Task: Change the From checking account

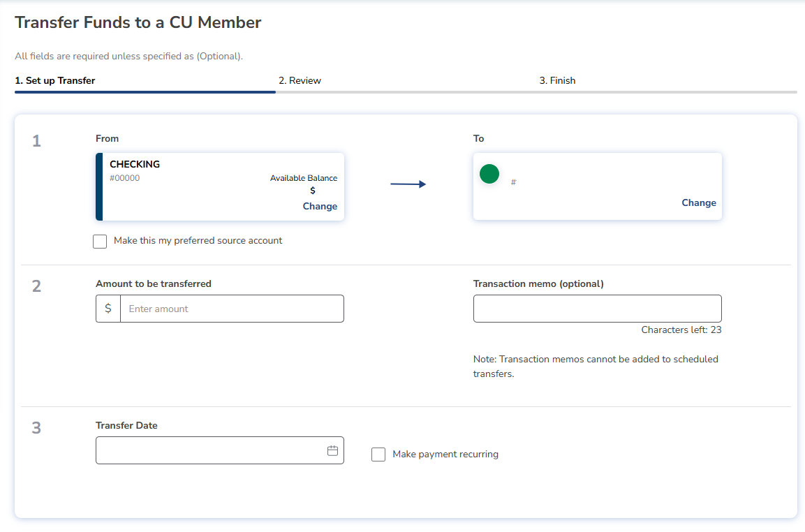Action: pyautogui.click(x=320, y=206)
